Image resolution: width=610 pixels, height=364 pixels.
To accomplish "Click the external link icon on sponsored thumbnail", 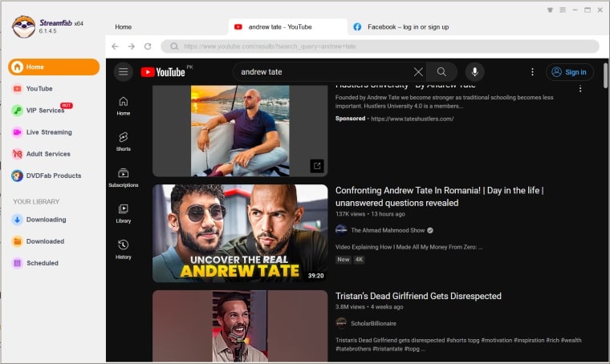I will (317, 166).
